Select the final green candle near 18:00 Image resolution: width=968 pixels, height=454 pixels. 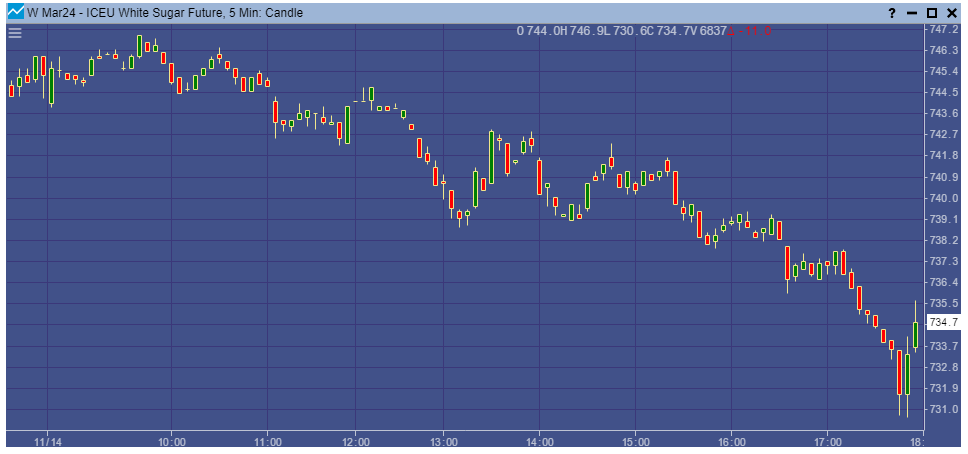[x=916, y=335]
